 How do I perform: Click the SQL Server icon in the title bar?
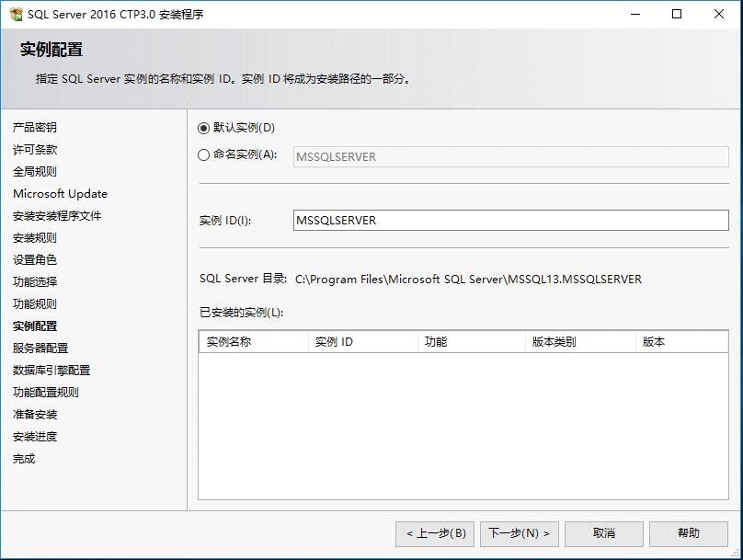[x=14, y=14]
